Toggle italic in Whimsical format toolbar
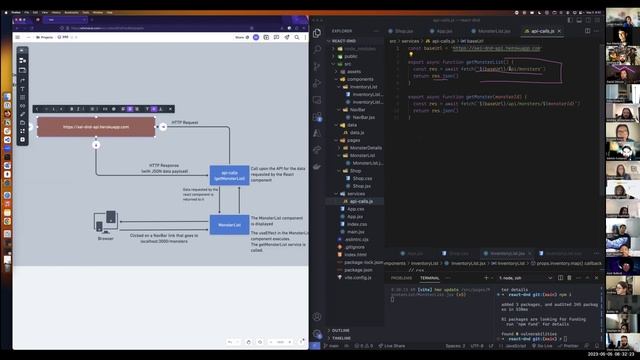Viewport: 640px width, 360px height. pyautogui.click(x=78, y=109)
